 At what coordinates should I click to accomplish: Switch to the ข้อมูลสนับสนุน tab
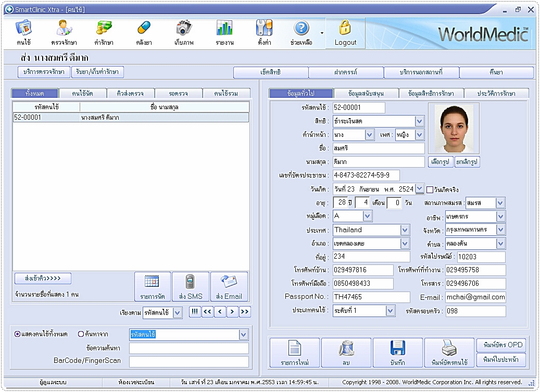[x=366, y=93]
